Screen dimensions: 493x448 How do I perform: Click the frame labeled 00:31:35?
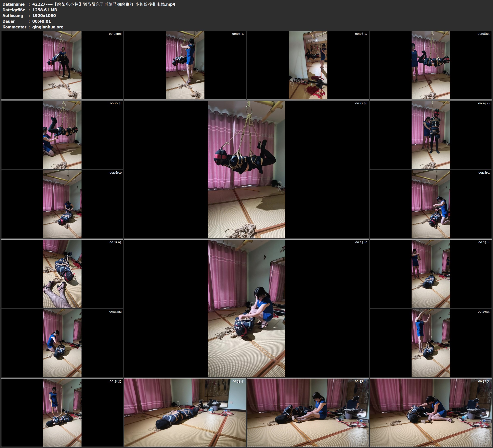62,412
